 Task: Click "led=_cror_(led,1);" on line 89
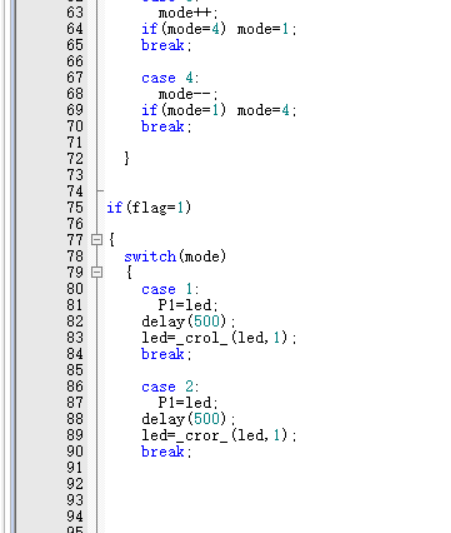click(219, 435)
